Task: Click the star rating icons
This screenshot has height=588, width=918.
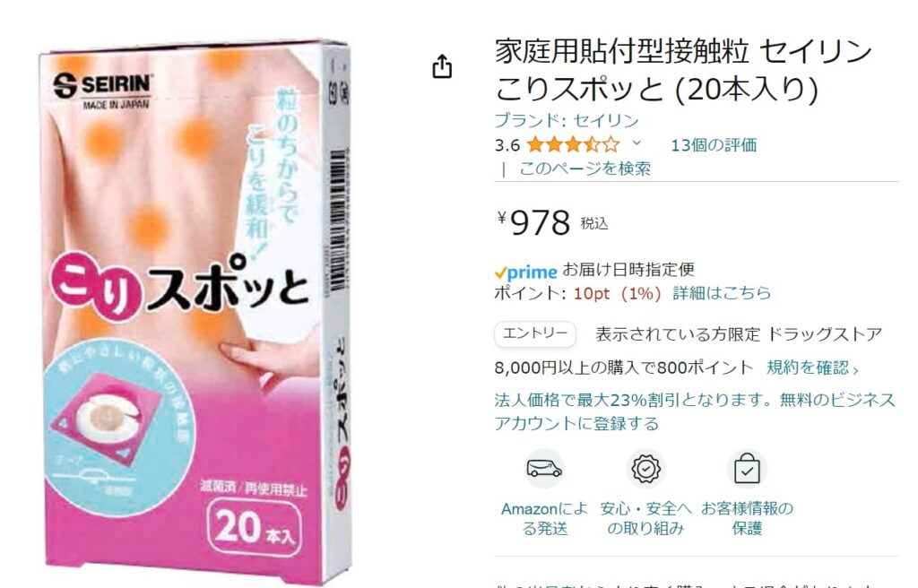Action: point(573,144)
